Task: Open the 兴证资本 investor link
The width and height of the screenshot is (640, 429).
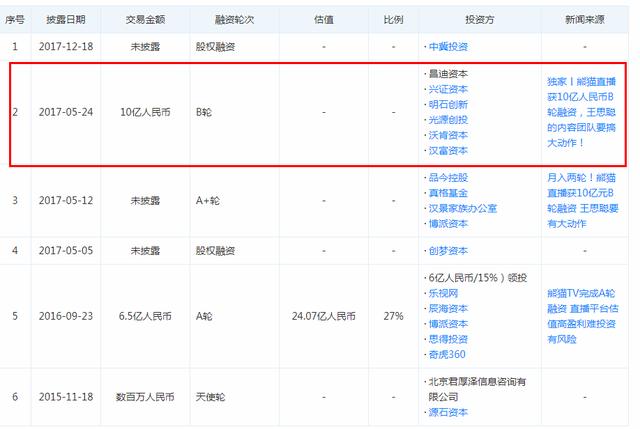Action: point(448,89)
